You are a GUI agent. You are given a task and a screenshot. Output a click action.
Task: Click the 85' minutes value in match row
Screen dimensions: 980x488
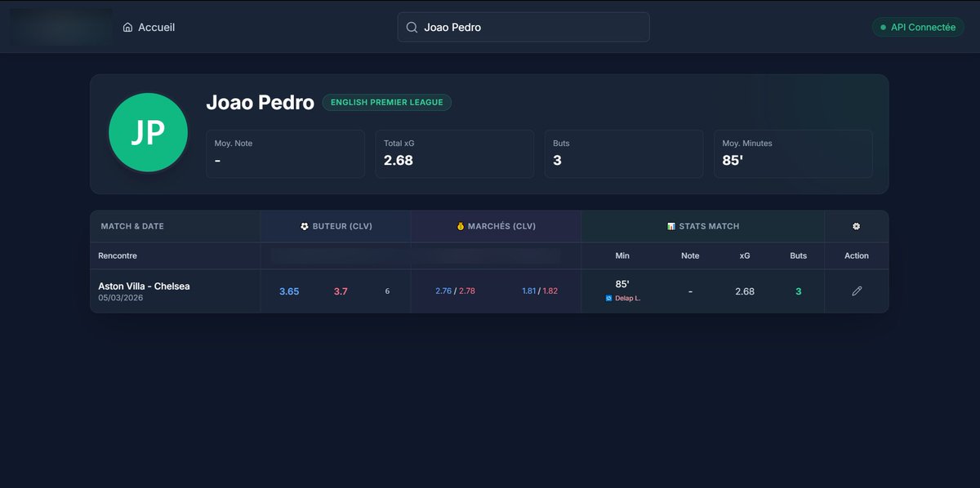[622, 284]
